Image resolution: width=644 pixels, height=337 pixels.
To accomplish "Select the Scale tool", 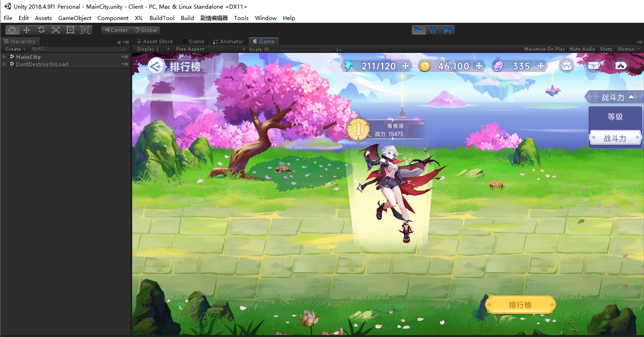I will [56, 30].
